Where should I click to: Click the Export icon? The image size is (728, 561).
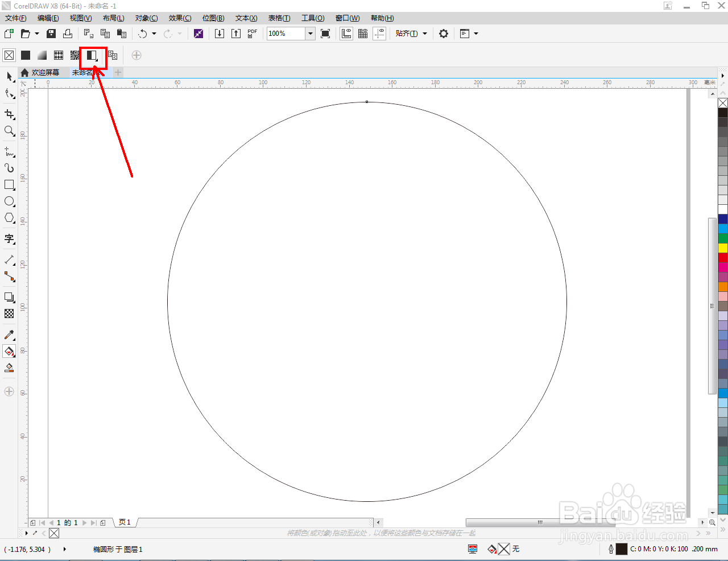tap(235, 34)
